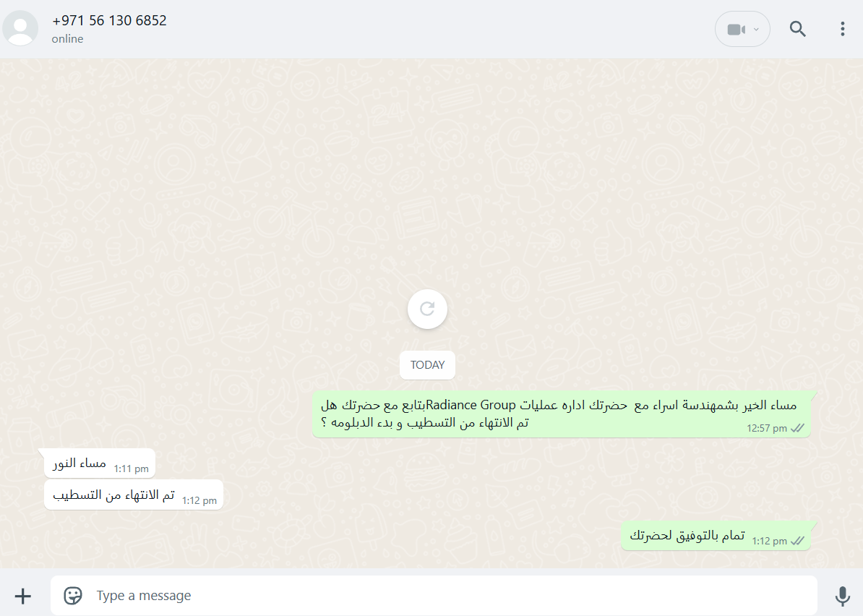Open the emoji and sticker picker
The height and width of the screenshot is (616, 863).
(x=73, y=595)
